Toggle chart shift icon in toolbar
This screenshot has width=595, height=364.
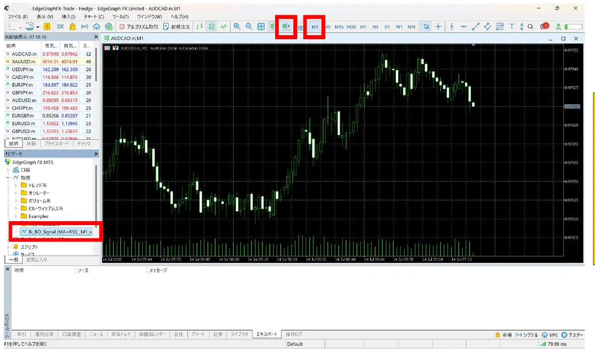286,26
